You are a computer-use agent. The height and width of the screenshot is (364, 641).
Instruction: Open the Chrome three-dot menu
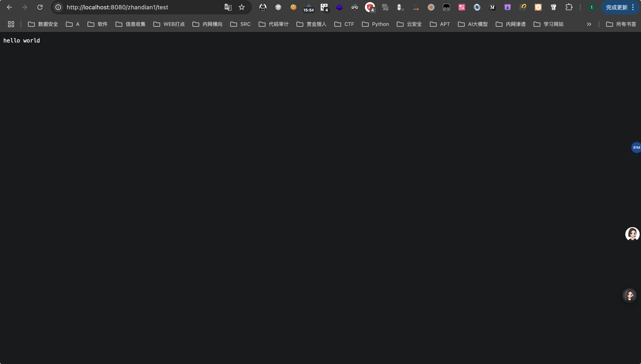[x=633, y=7]
